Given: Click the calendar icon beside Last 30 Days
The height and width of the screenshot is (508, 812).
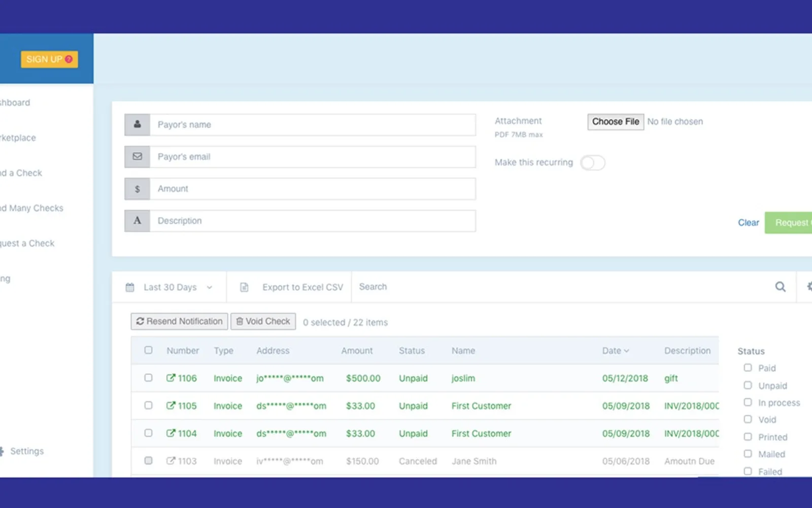Looking at the screenshot, I should [x=130, y=288].
